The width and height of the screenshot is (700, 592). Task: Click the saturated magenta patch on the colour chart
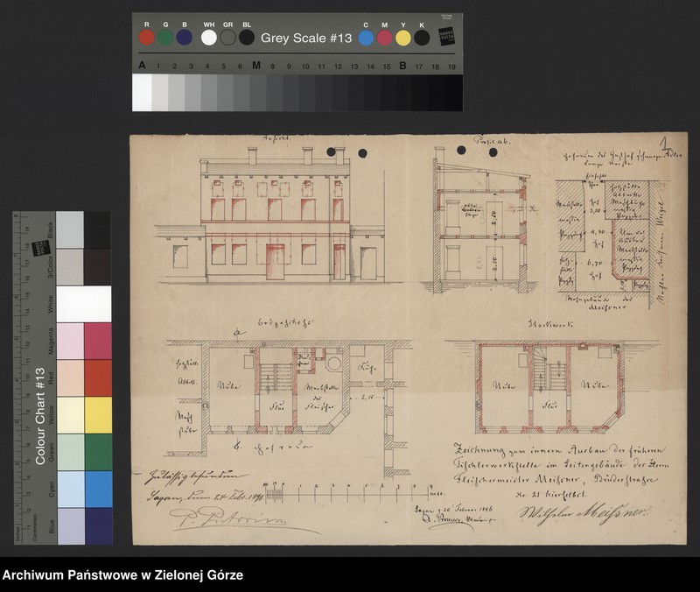pos(98,341)
